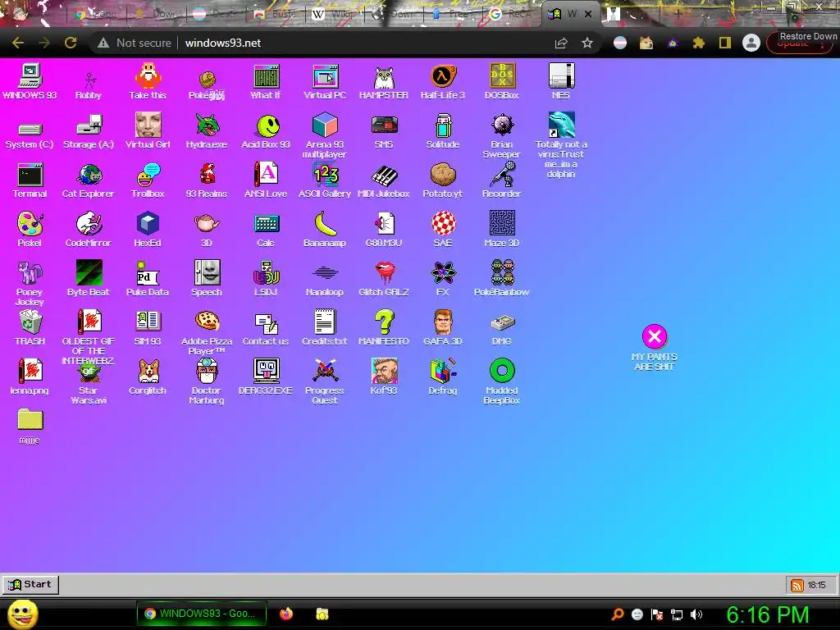The image size is (840, 630).
Task: Open the 3D teapot icon
Action: point(207,223)
